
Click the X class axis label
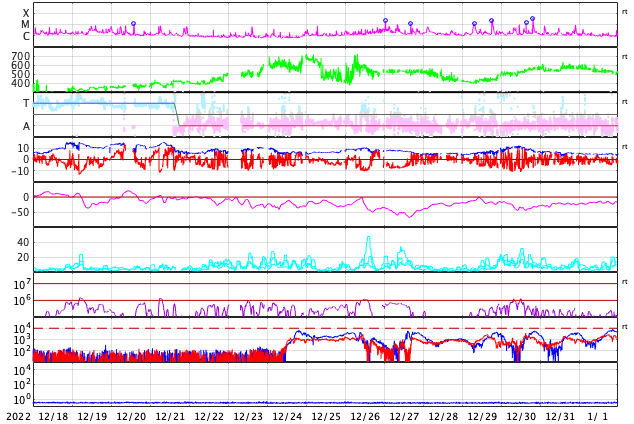point(26,13)
